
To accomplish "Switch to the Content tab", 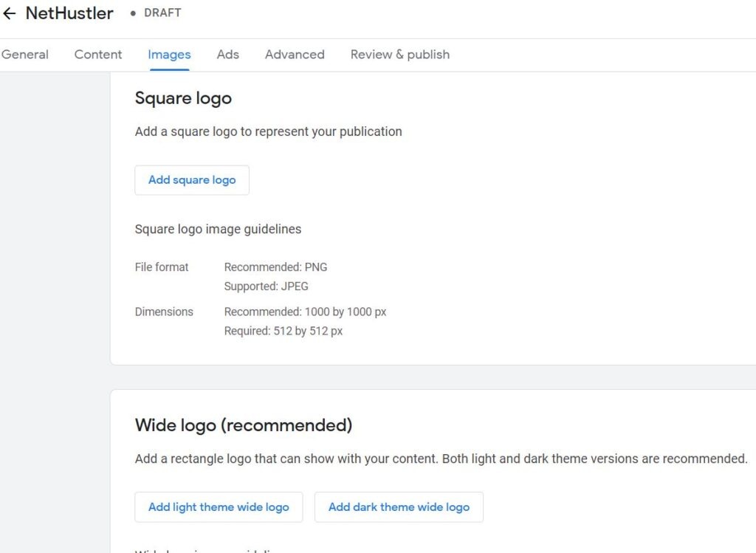I will pyautogui.click(x=98, y=55).
